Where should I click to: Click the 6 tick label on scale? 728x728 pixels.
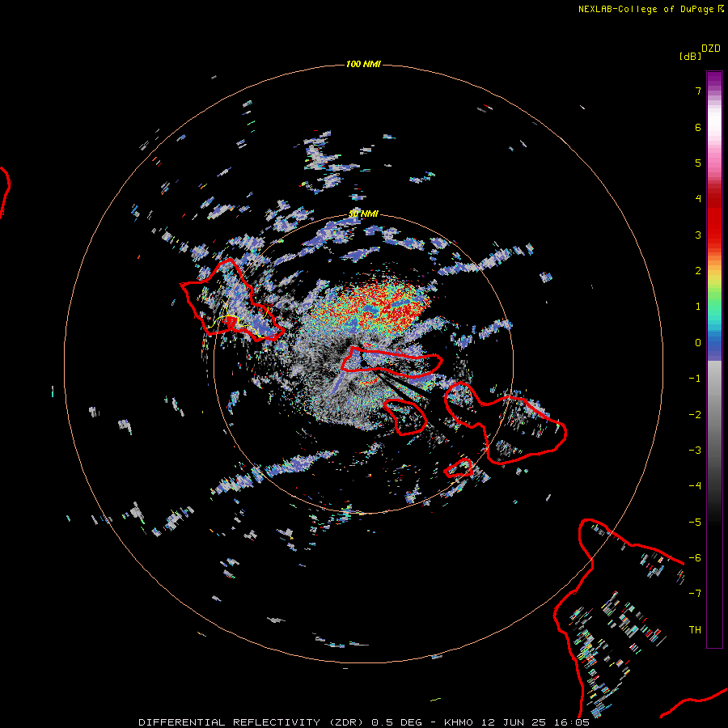[x=698, y=127]
